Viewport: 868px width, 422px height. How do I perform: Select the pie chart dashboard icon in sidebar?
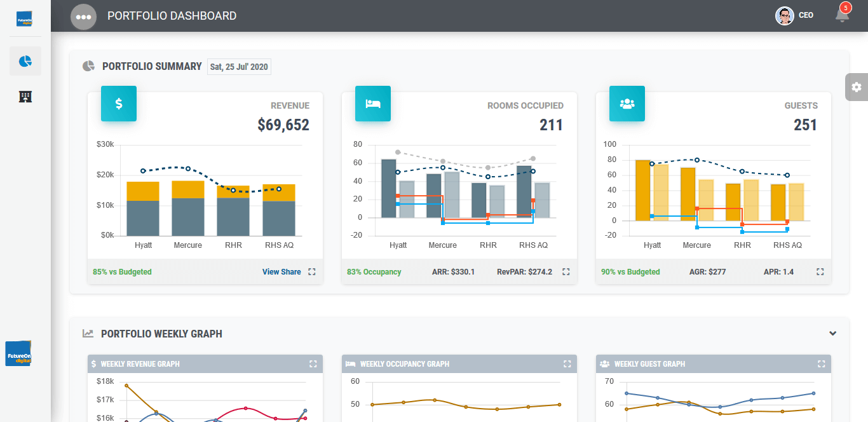(x=25, y=61)
